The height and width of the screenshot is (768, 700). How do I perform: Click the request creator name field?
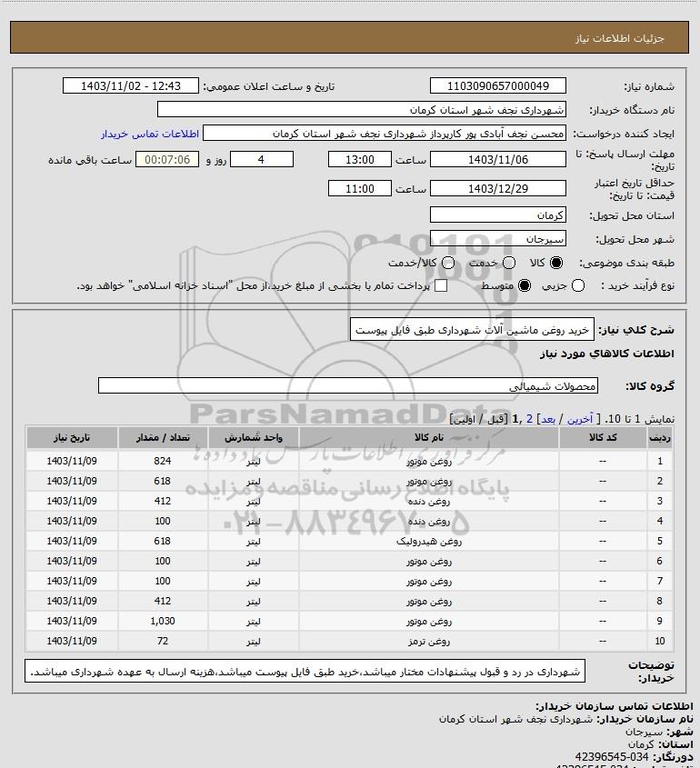click(384, 134)
